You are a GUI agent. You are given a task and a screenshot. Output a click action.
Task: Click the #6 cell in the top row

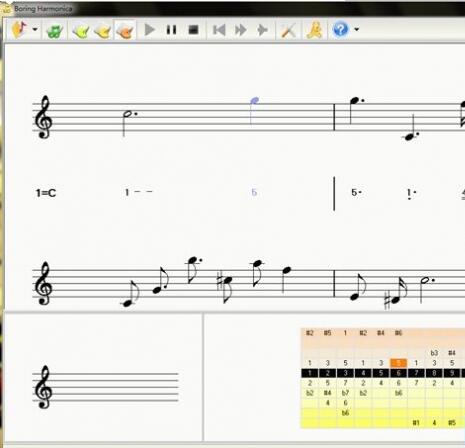tap(398, 333)
